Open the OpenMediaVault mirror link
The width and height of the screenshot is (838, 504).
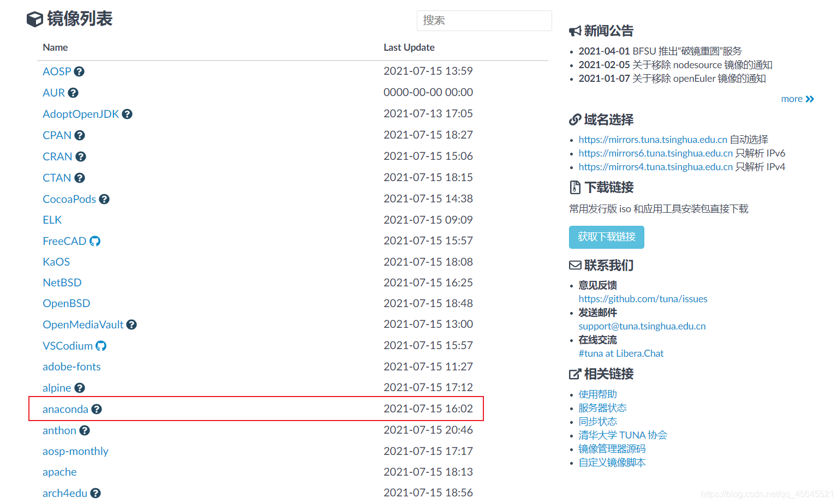(x=83, y=325)
